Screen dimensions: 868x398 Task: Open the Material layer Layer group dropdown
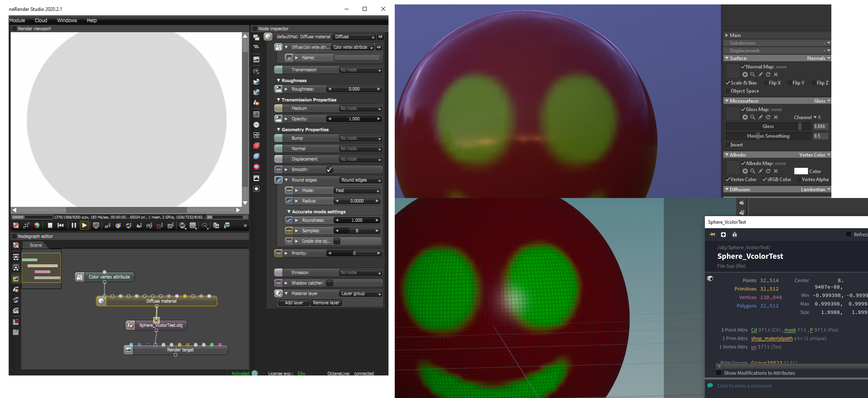pyautogui.click(x=360, y=293)
